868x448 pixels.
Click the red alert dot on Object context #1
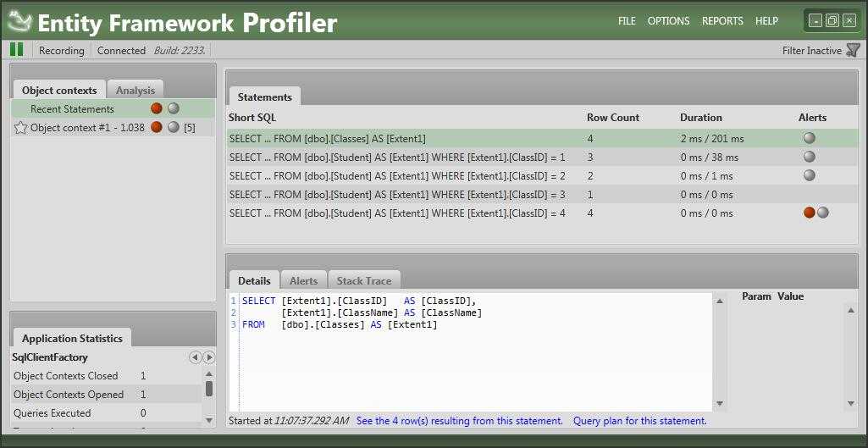157,127
